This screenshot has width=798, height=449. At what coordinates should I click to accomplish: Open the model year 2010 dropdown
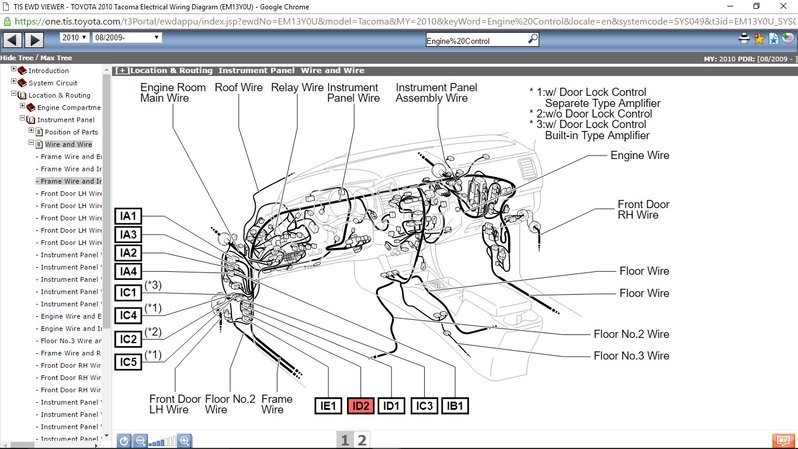pyautogui.click(x=74, y=37)
